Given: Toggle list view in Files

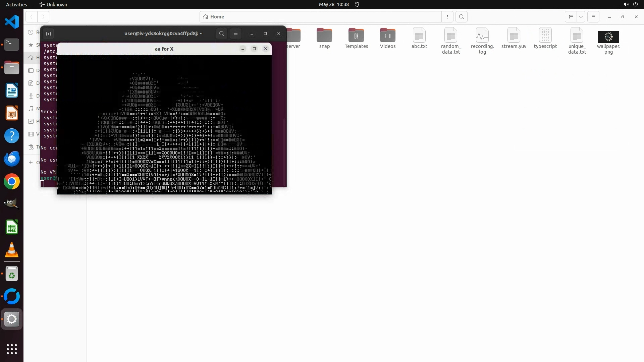Looking at the screenshot, I should tap(571, 17).
